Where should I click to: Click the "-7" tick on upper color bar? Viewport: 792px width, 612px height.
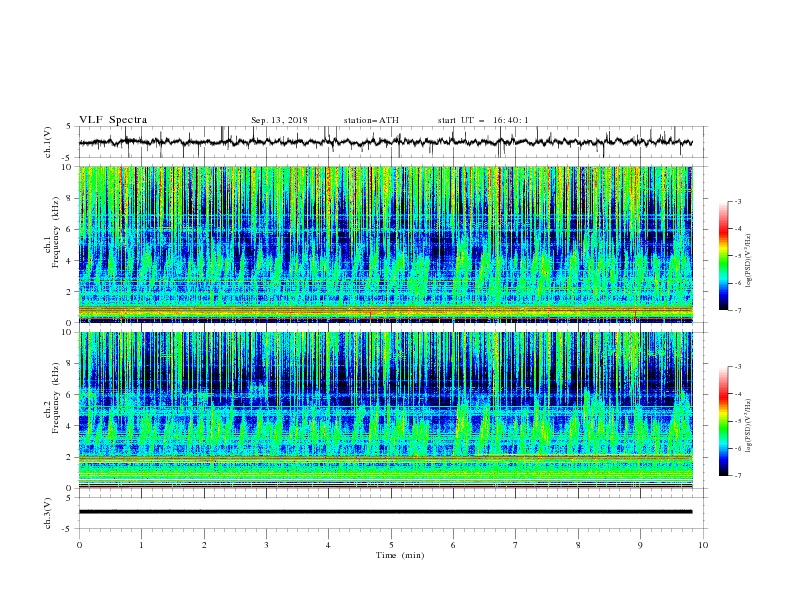737,310
